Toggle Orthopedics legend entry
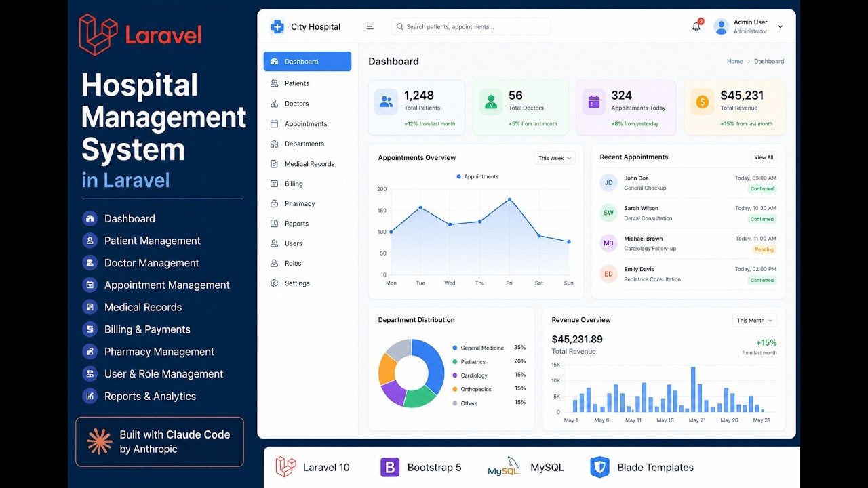 point(472,390)
